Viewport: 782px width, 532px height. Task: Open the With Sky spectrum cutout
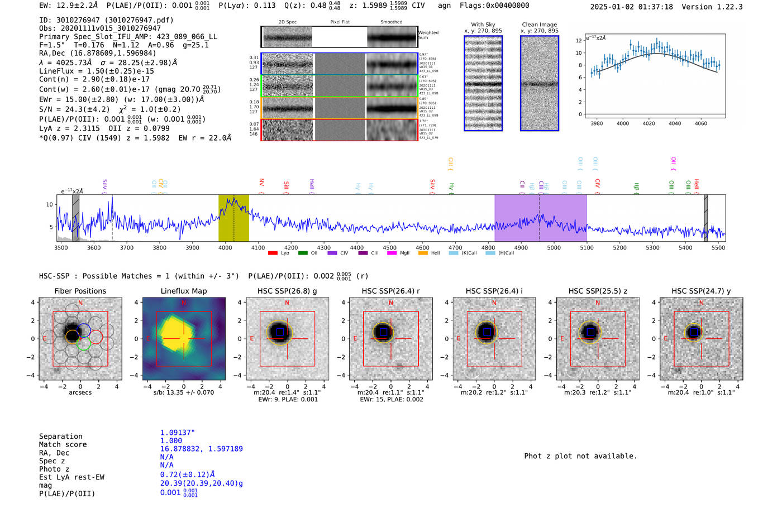coord(483,83)
